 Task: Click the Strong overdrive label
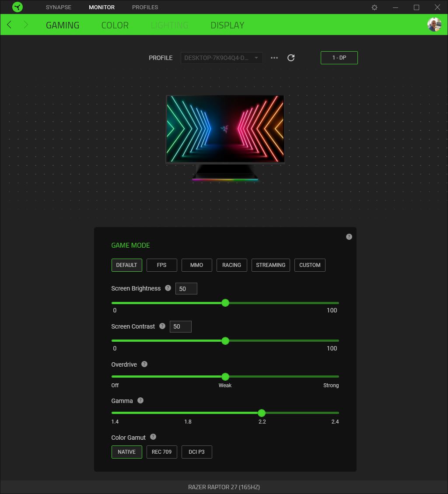click(331, 385)
